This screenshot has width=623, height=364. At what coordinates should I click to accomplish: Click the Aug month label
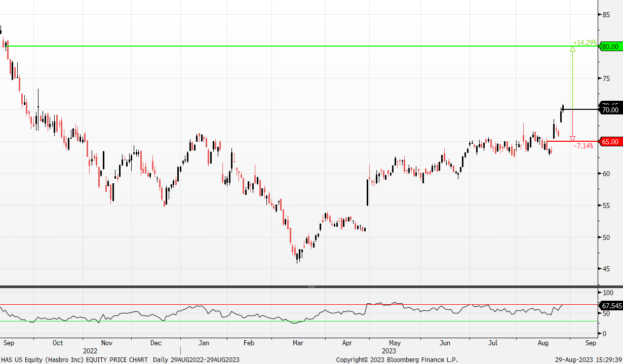point(543,343)
